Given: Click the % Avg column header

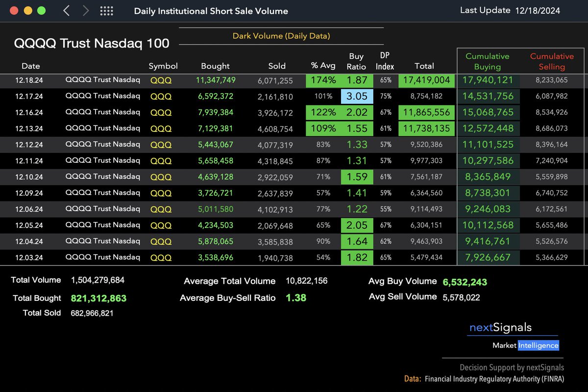Looking at the screenshot, I should pos(322,66).
